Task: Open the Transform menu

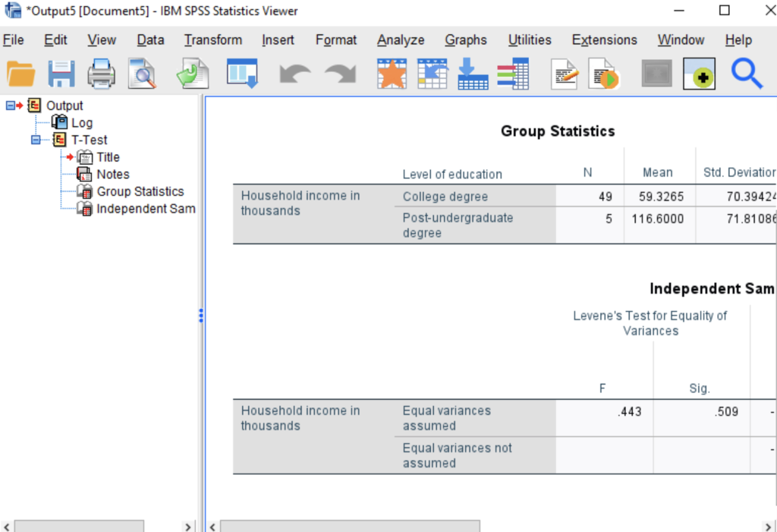Action: pos(212,39)
